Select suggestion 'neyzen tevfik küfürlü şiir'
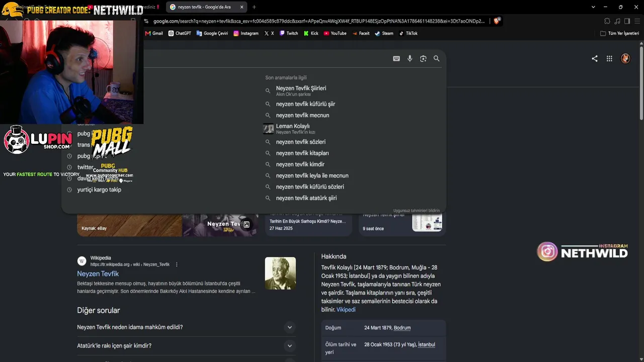The width and height of the screenshot is (644, 362). click(x=305, y=104)
